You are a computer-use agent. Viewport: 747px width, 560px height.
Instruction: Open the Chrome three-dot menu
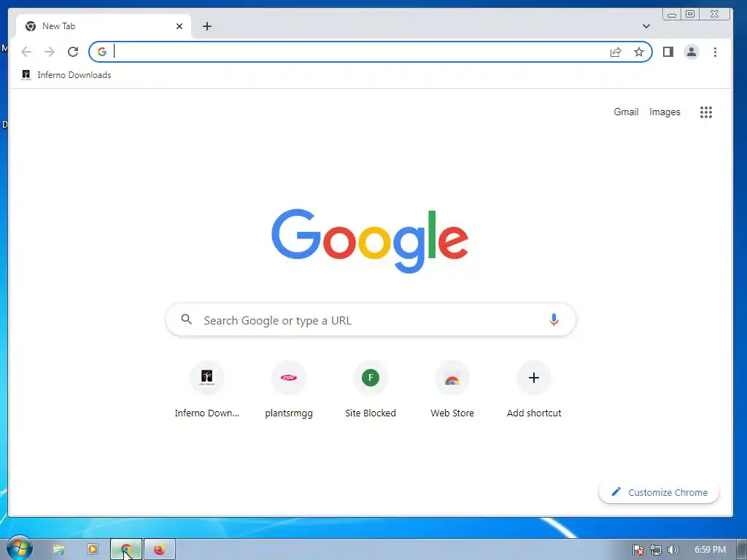click(715, 52)
